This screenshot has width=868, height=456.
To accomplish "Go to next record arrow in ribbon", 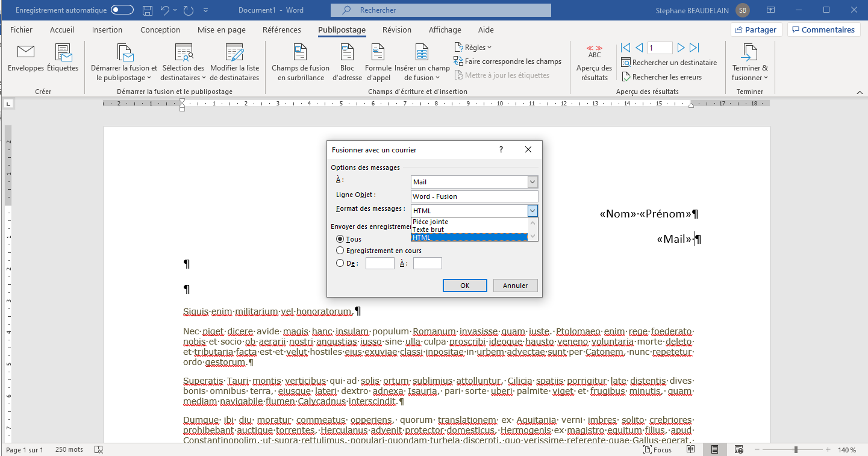I will [681, 48].
